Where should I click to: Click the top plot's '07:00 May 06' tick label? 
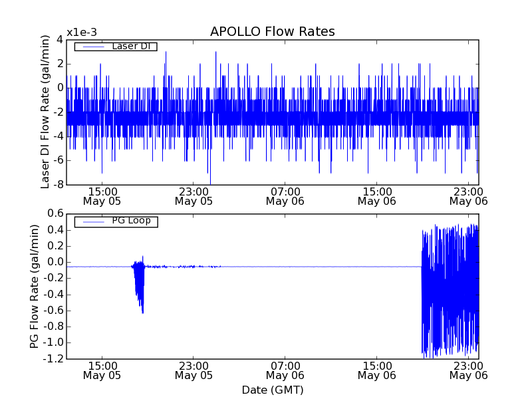pyautogui.click(x=285, y=196)
